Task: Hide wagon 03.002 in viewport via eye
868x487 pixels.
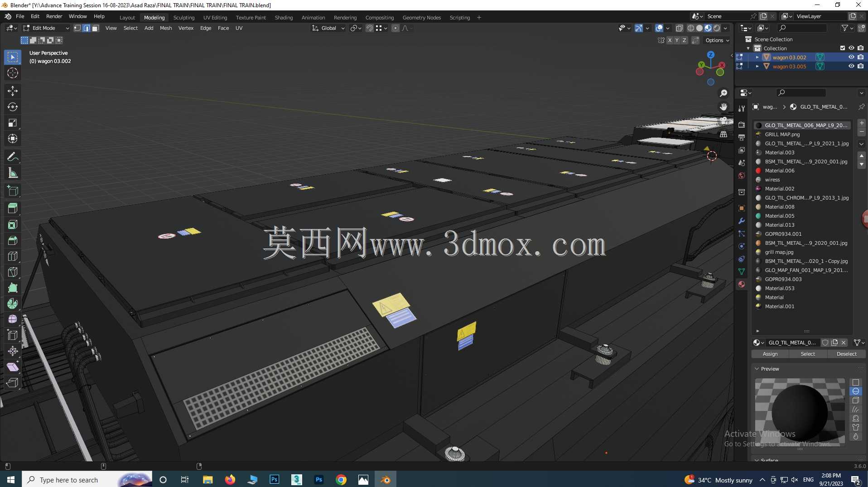Action: pyautogui.click(x=851, y=57)
